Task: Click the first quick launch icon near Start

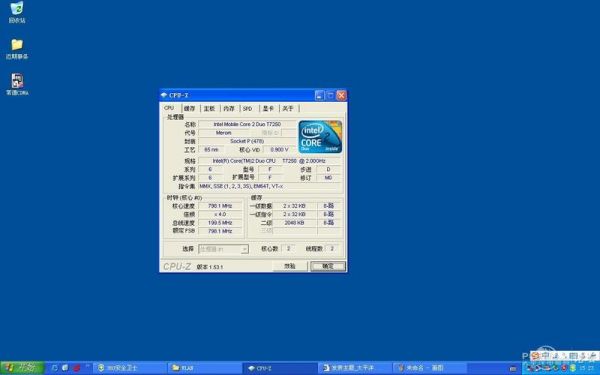Action: [x=54, y=368]
